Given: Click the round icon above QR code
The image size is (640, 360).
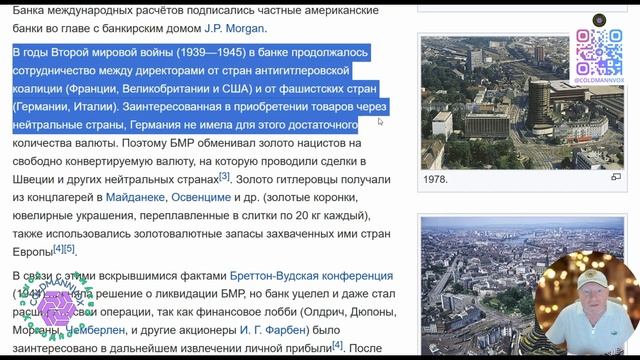Looking at the screenshot, I should coord(599,20).
